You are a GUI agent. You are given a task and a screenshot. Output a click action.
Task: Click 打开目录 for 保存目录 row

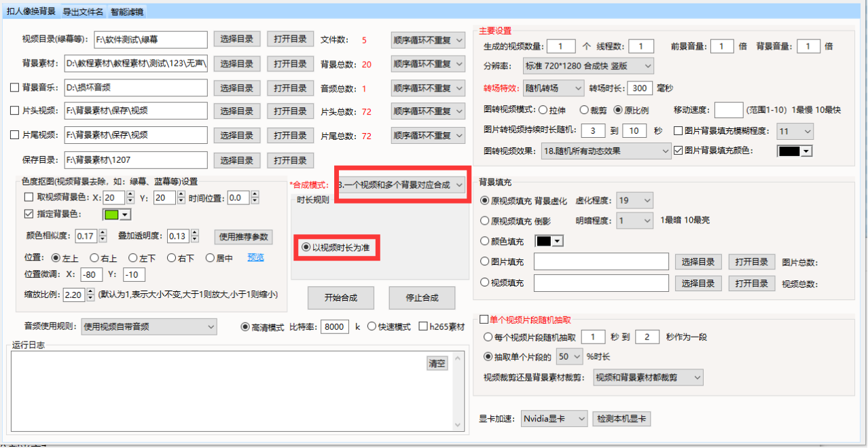point(290,160)
